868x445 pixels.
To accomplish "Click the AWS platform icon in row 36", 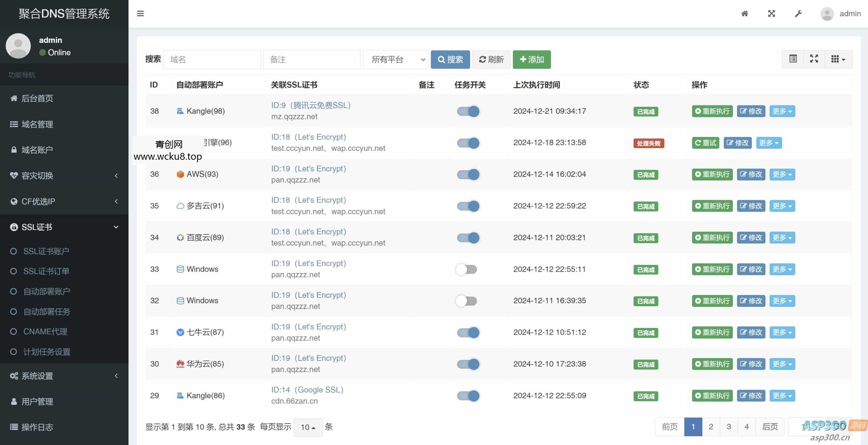I will (x=180, y=174).
